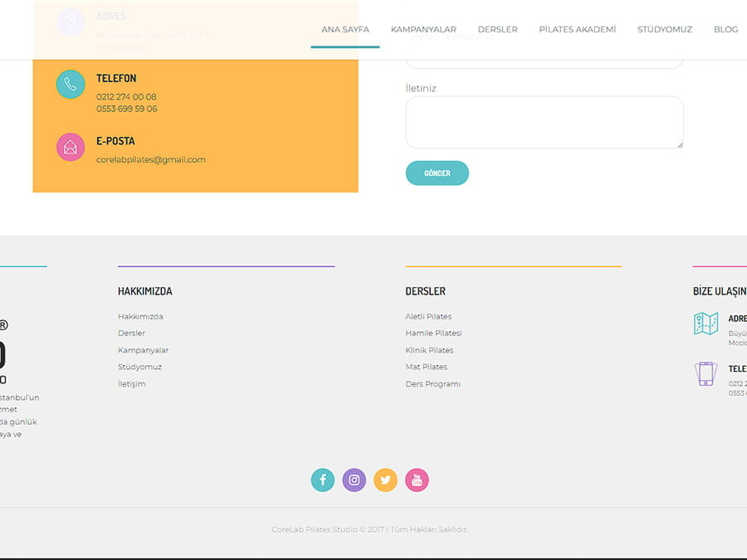Go to ANA SAYFA in the navigation
747x560 pixels.
(345, 30)
